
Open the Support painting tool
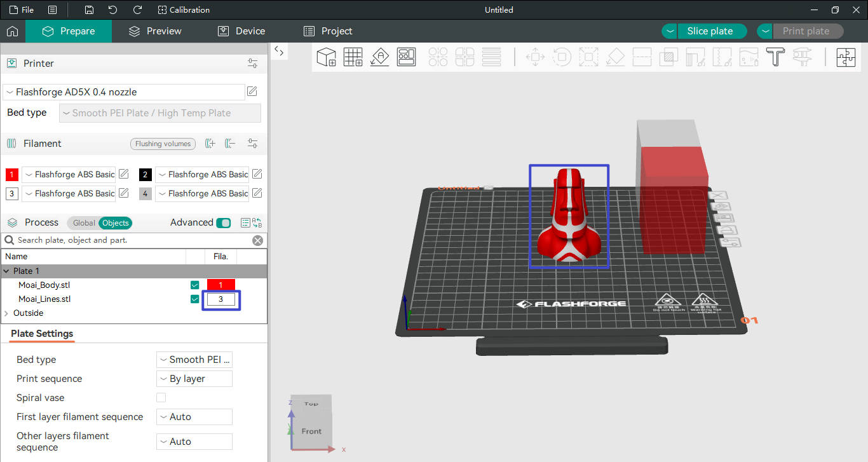(x=695, y=57)
